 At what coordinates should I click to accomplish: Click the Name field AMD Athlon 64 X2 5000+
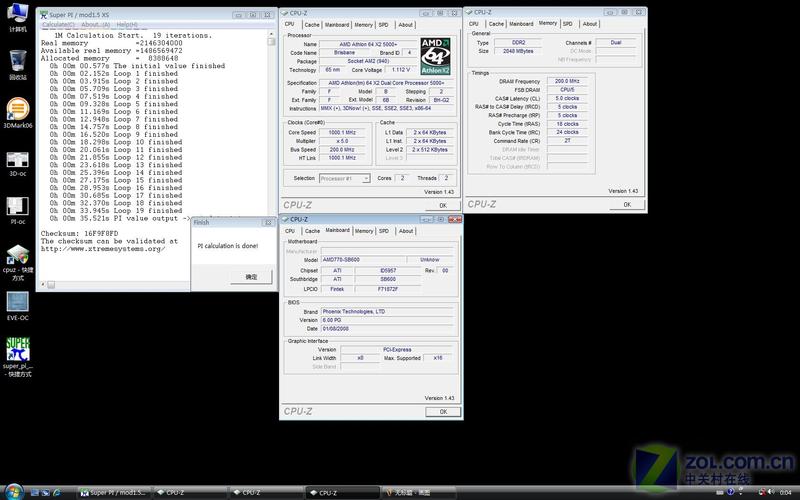click(368, 44)
